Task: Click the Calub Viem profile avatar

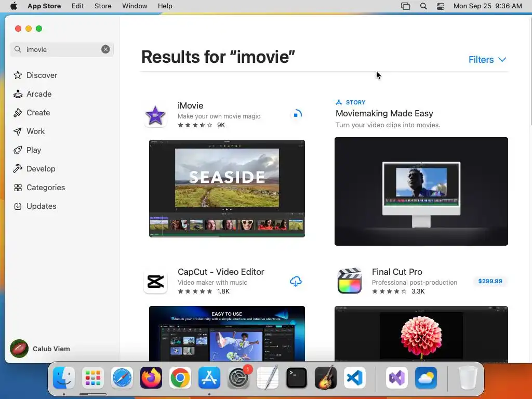Action: click(x=19, y=349)
